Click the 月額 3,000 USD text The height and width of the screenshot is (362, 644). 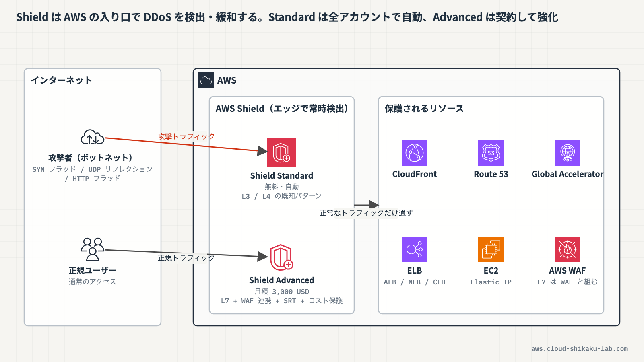pyautogui.click(x=282, y=292)
